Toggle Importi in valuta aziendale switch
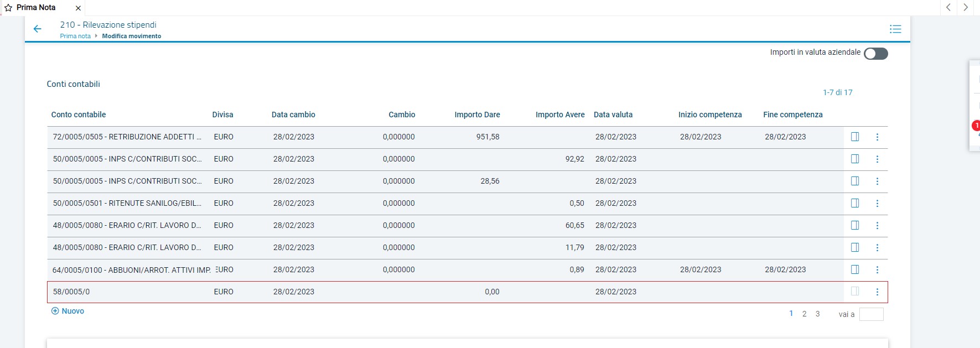Image resolution: width=980 pixels, height=348 pixels. [x=875, y=53]
